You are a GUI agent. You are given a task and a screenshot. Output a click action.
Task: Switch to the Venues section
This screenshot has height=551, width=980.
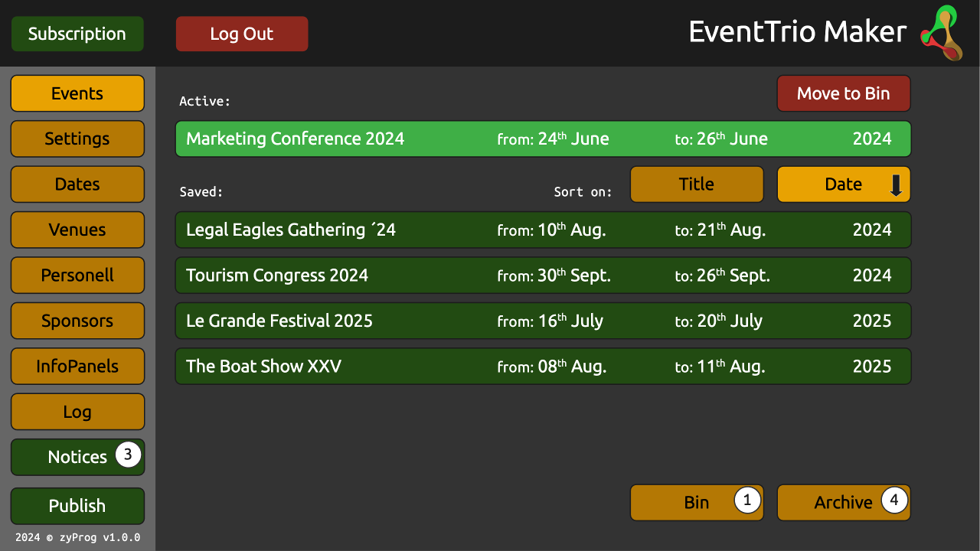pyautogui.click(x=77, y=230)
